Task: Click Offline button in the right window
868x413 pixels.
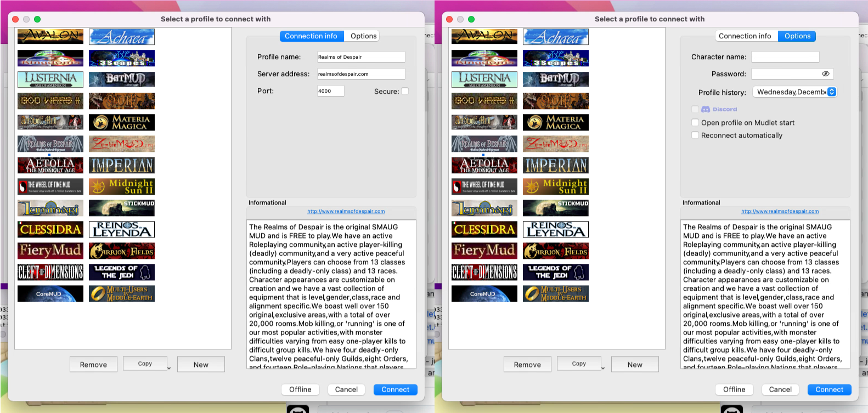Action: [734, 389]
